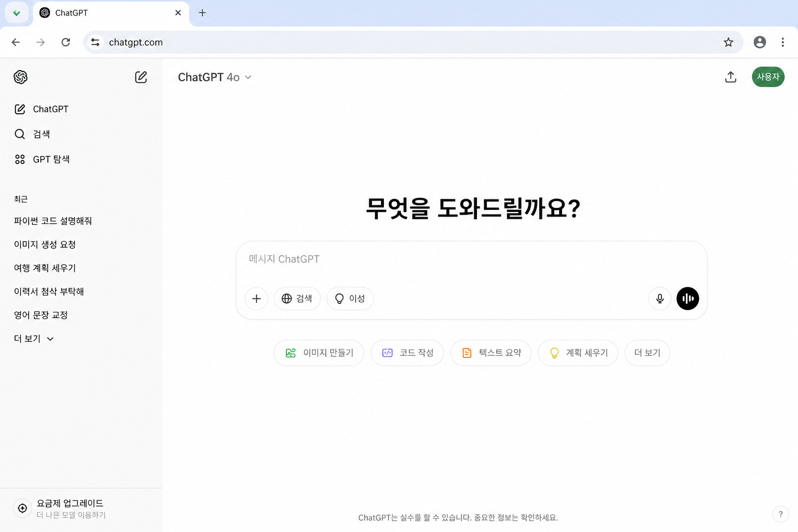
Task: Start a new chat with compose icon
Action: point(141,77)
